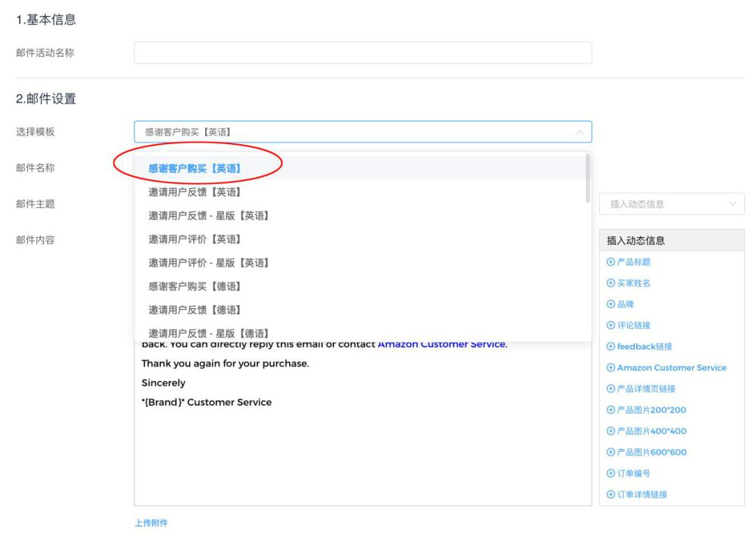Screen dimensions: 756x538
Task: Click the 邮件活动名称 input field
Action: pyautogui.click(x=363, y=53)
